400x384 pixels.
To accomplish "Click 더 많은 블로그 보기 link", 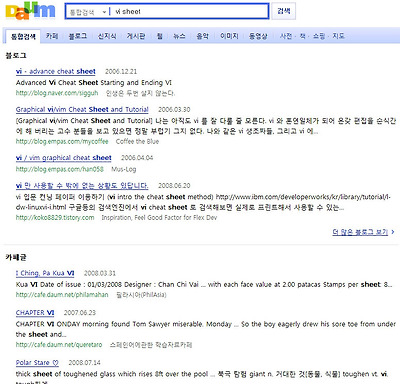I will point(360,232).
